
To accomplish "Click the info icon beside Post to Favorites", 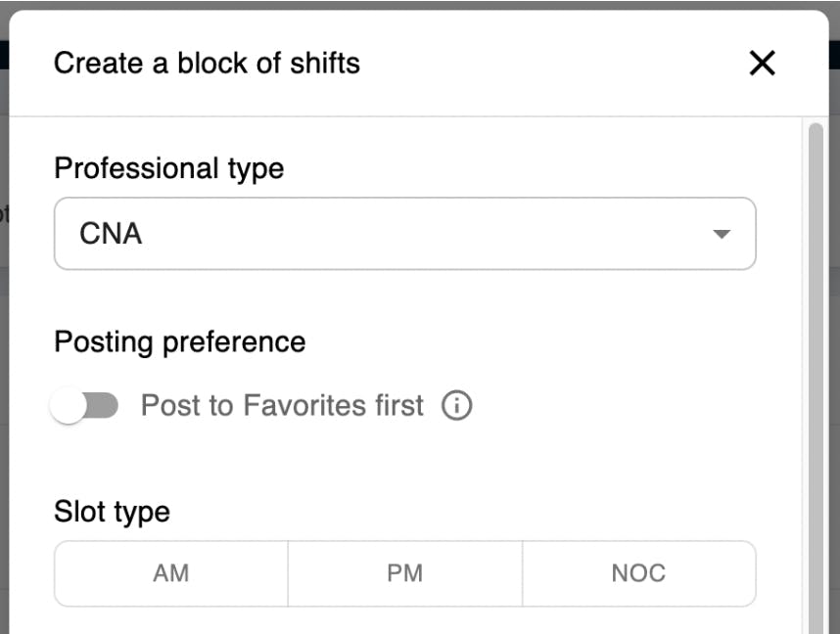I will 456,405.
